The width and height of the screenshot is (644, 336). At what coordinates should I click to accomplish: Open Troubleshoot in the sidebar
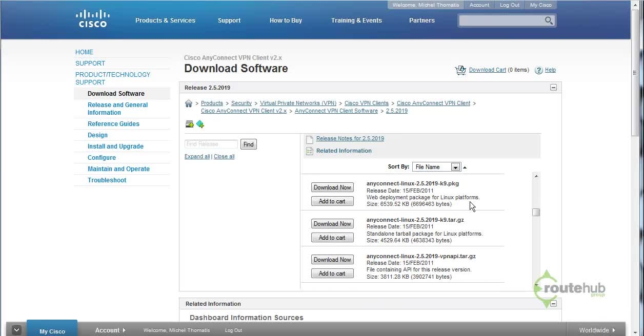pyautogui.click(x=107, y=180)
